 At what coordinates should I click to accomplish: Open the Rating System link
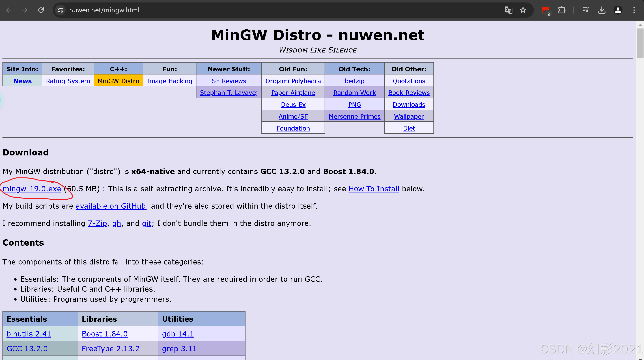[x=68, y=81]
